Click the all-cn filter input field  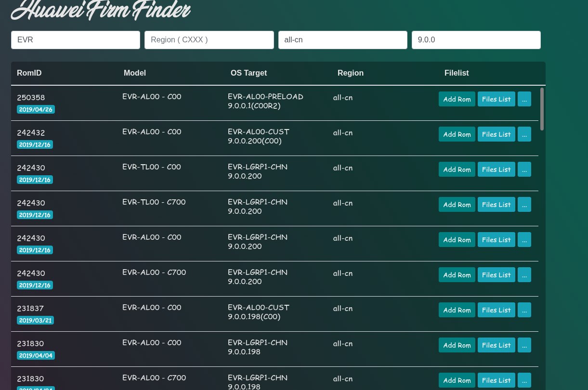[x=342, y=40]
